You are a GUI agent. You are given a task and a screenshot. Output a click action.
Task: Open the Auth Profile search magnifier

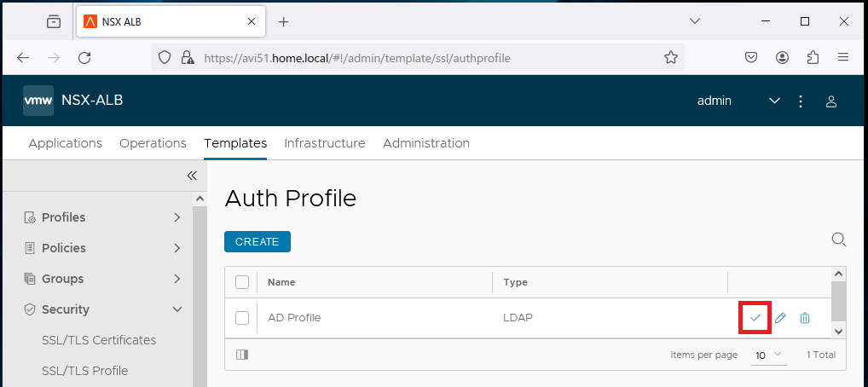coord(839,240)
